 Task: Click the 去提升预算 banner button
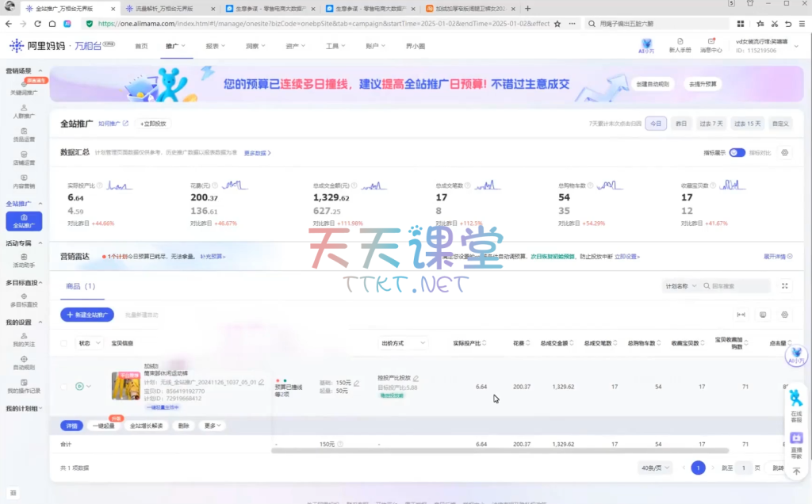pyautogui.click(x=702, y=83)
